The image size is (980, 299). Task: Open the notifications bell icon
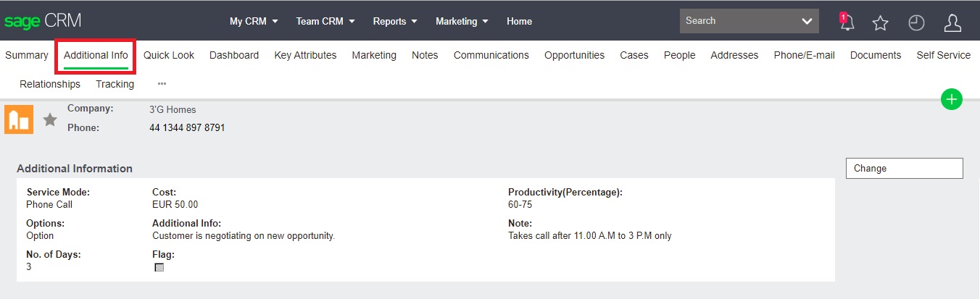click(847, 22)
